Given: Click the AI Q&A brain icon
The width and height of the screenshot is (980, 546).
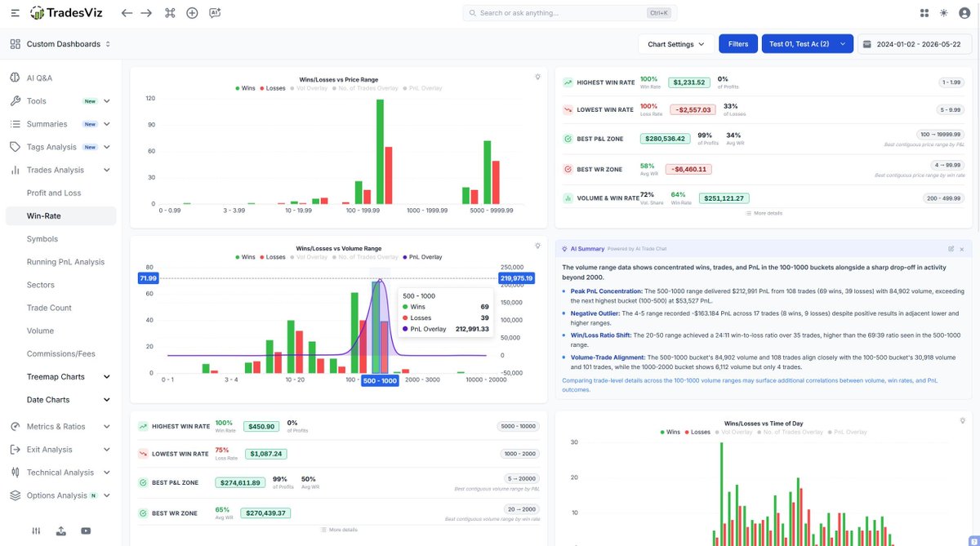Looking at the screenshot, I should [x=15, y=78].
